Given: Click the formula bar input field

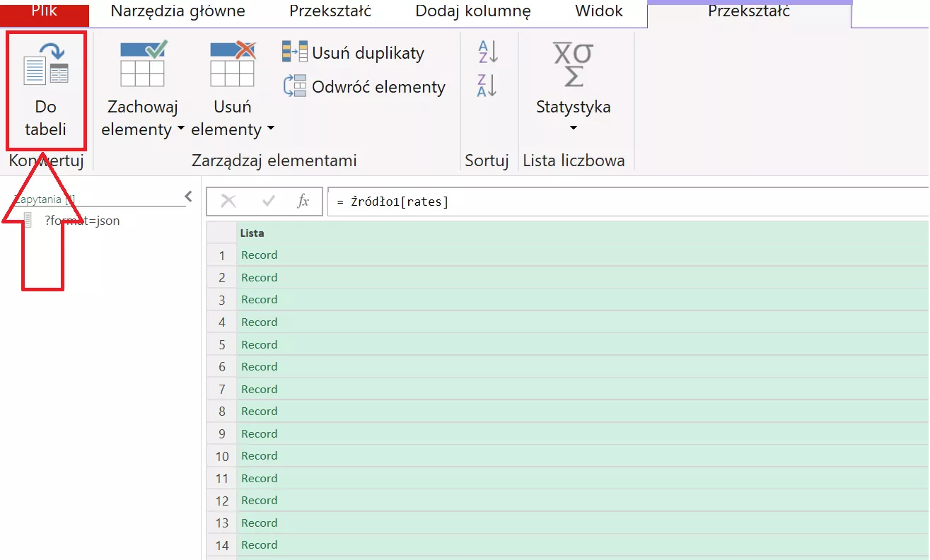Looking at the screenshot, I should point(622,202).
